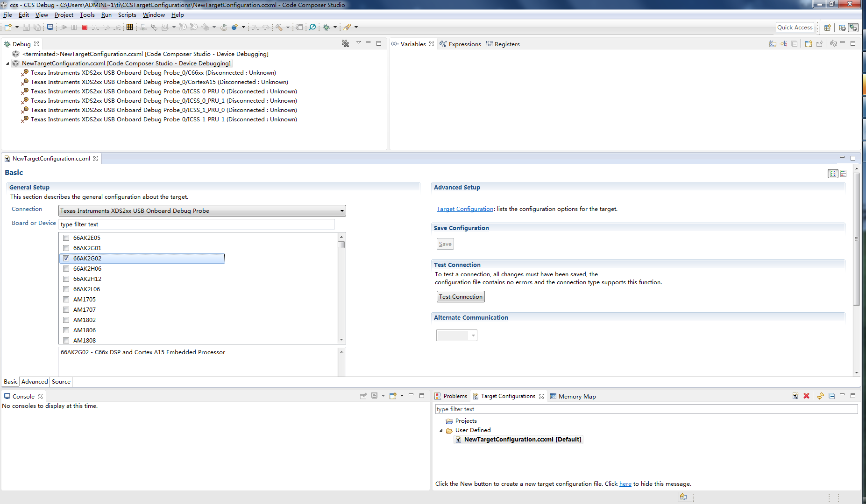This screenshot has height=504, width=866.
Task: Check the 66AK2E05 device checkbox
Action: [66, 238]
